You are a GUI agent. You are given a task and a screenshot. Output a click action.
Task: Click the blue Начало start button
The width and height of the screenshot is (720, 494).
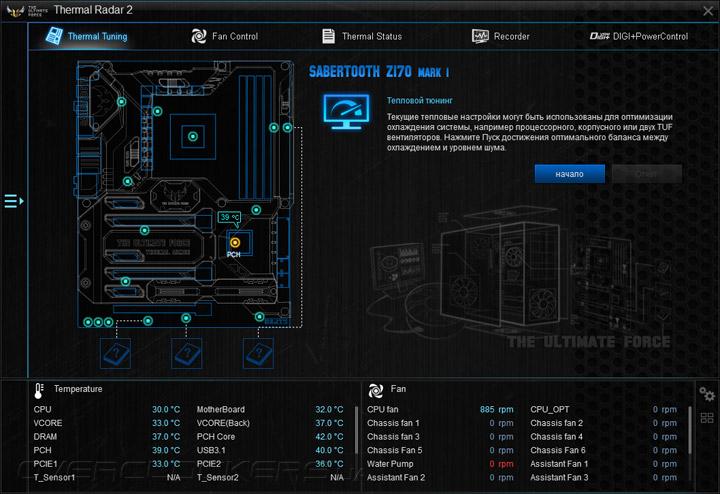pyautogui.click(x=569, y=174)
